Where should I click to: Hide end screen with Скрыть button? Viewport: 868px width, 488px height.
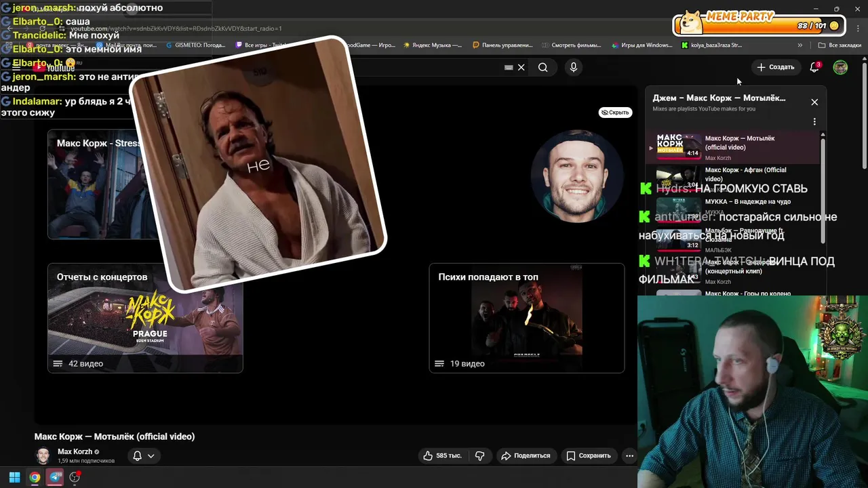click(x=615, y=113)
